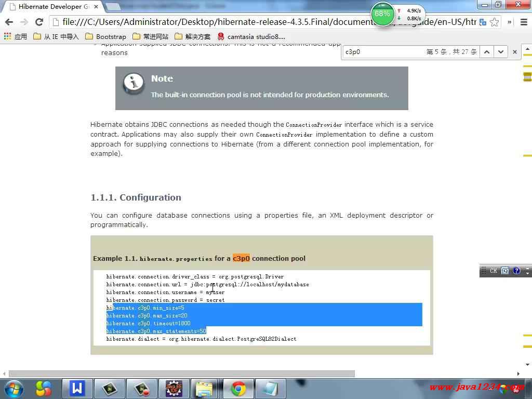The height and width of the screenshot is (399, 532).
Task: Click the hibernate.connection.password line
Action: [165, 300]
